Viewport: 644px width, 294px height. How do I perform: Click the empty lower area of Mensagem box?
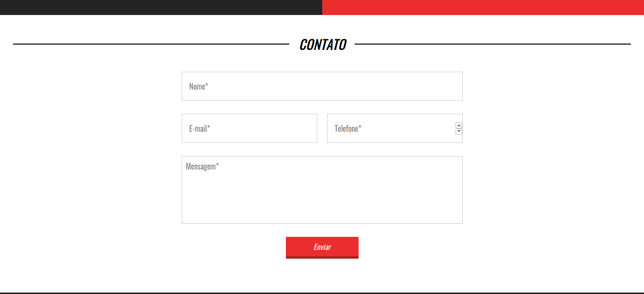[x=322, y=203]
